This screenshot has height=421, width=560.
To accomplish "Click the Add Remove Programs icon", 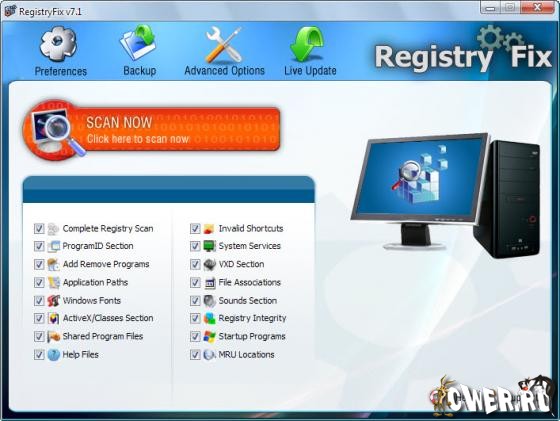I will (53, 265).
